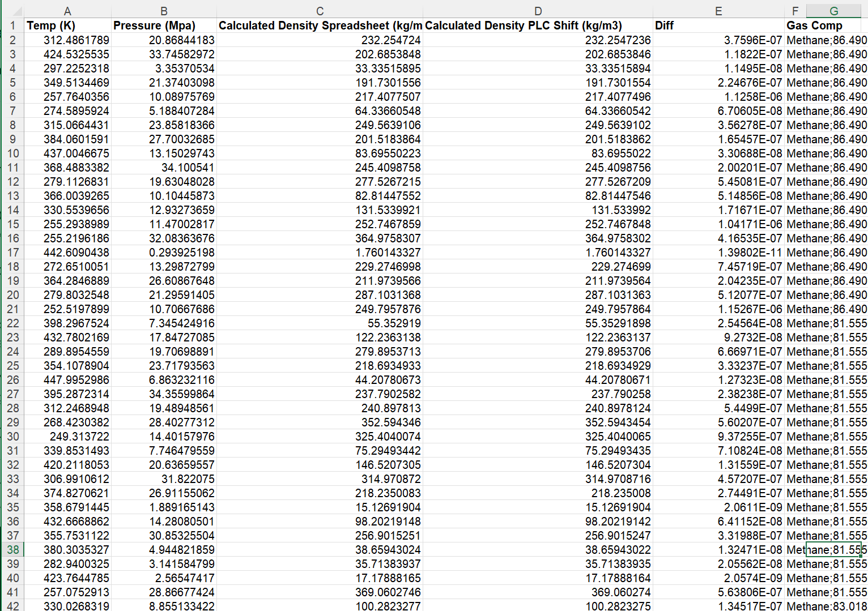Select row 38 header
Image resolution: width=868 pixels, height=611 pixels.
coord(12,550)
